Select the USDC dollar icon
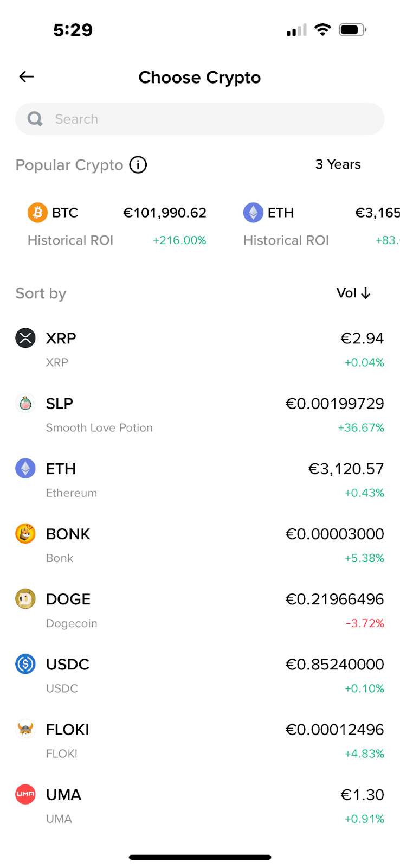 (x=25, y=664)
